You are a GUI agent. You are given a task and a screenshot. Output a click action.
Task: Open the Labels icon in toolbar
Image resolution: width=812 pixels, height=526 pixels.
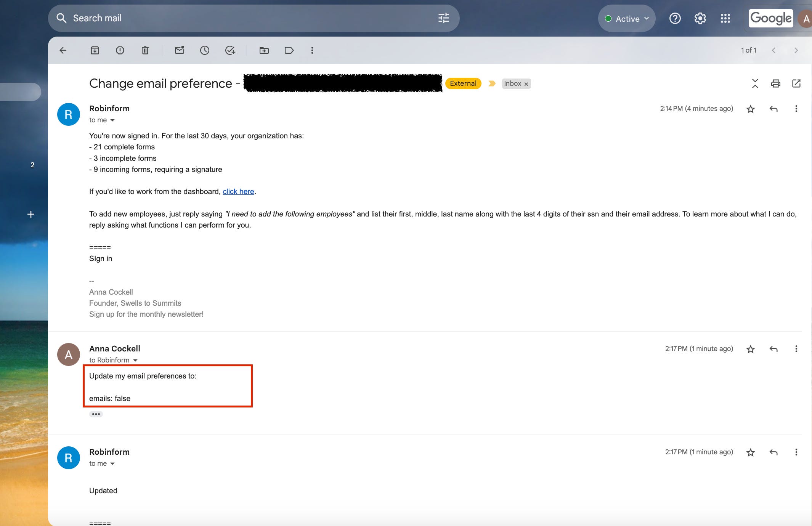tap(289, 50)
